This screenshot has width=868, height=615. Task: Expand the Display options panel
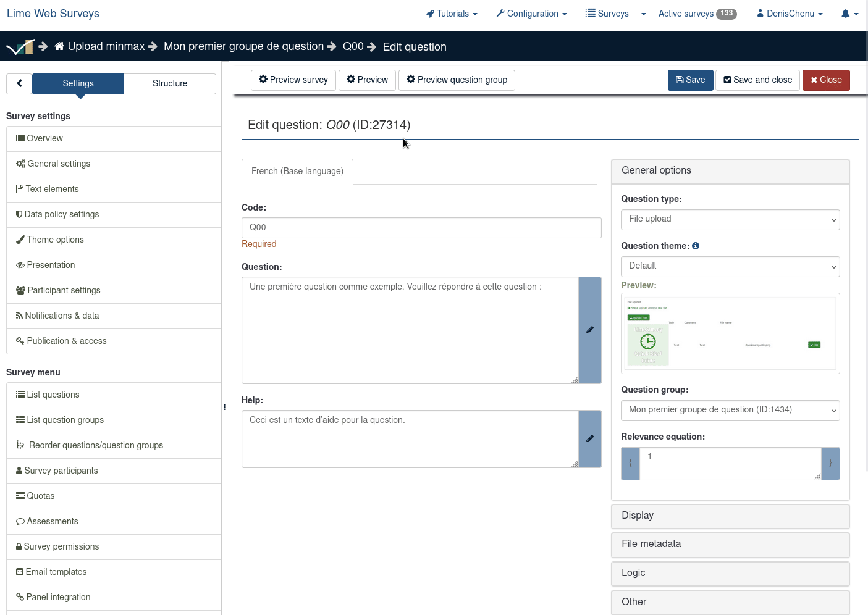[x=730, y=516]
